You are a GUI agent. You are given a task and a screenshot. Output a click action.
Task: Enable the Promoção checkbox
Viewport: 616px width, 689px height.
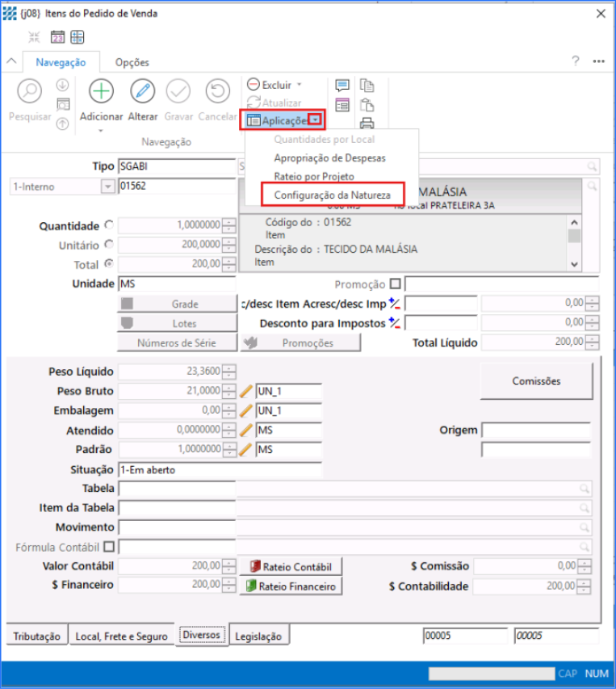pos(395,284)
